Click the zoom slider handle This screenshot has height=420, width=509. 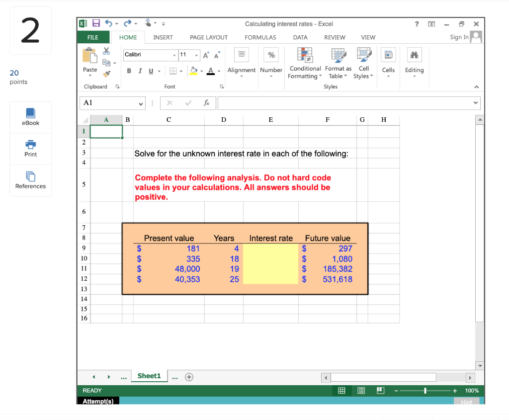coord(425,391)
